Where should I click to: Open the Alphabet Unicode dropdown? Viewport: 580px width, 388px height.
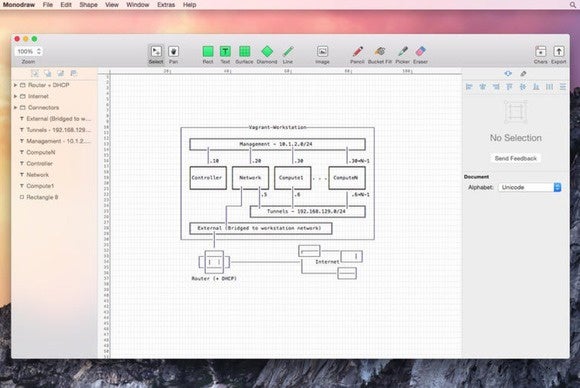pos(530,187)
